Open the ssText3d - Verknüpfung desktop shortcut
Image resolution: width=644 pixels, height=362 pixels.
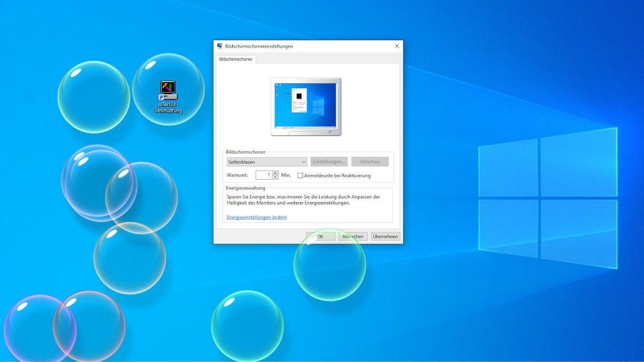tap(167, 88)
